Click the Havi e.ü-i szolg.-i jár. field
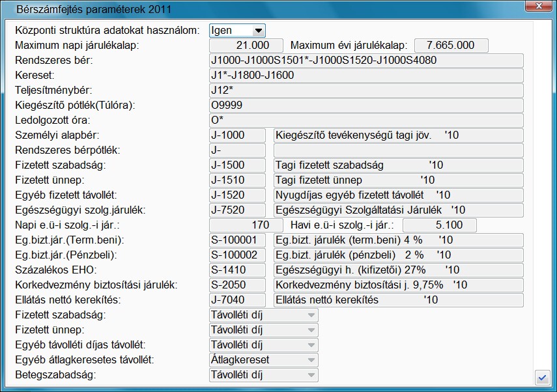 tap(440, 225)
